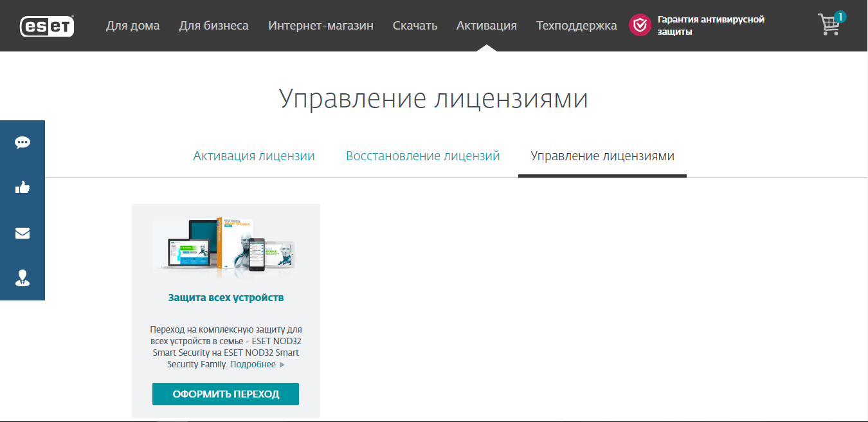Click the ОФОРМИТЬ ПЕРЕХОД button
Image resolution: width=868 pixels, height=422 pixels.
point(226,394)
